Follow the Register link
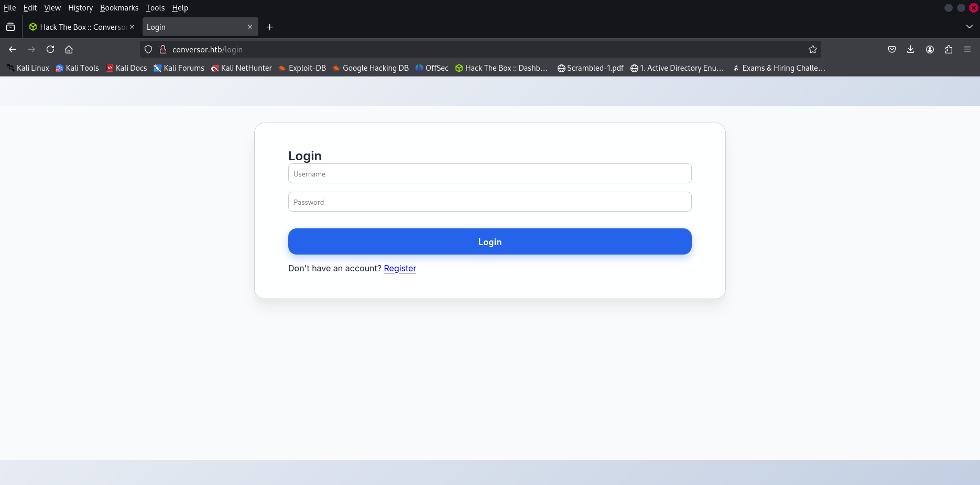 [399, 268]
